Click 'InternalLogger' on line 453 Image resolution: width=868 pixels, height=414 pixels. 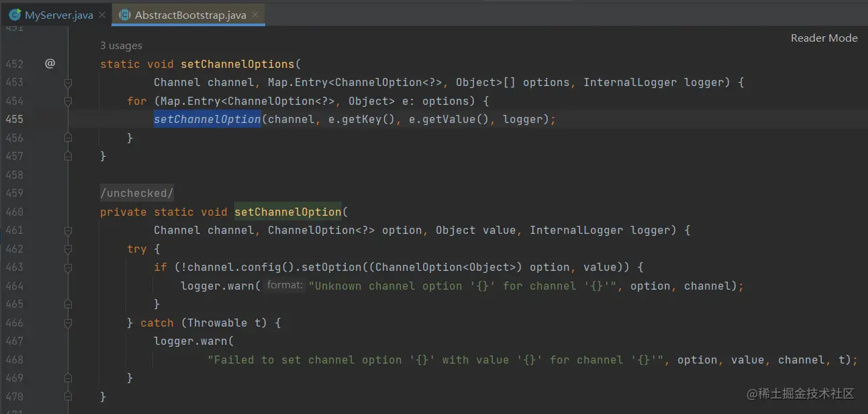(x=630, y=83)
